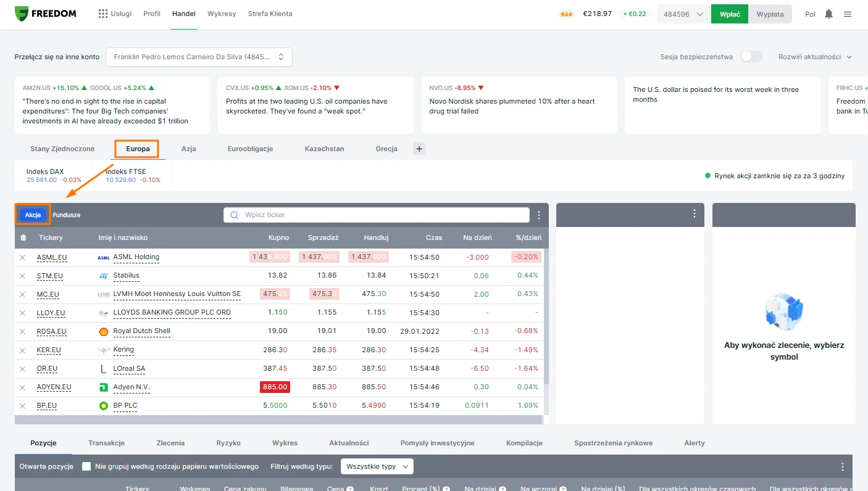Select the Akcje stocks button
868x491 pixels.
33,215
